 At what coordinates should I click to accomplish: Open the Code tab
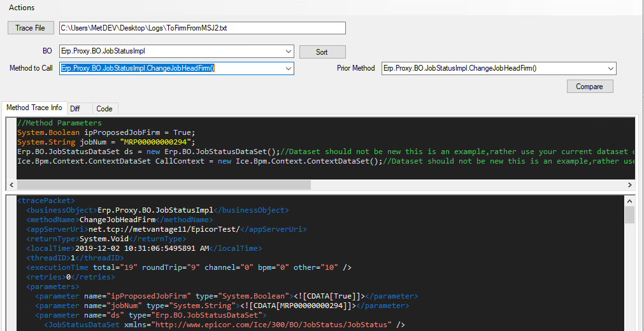click(104, 109)
